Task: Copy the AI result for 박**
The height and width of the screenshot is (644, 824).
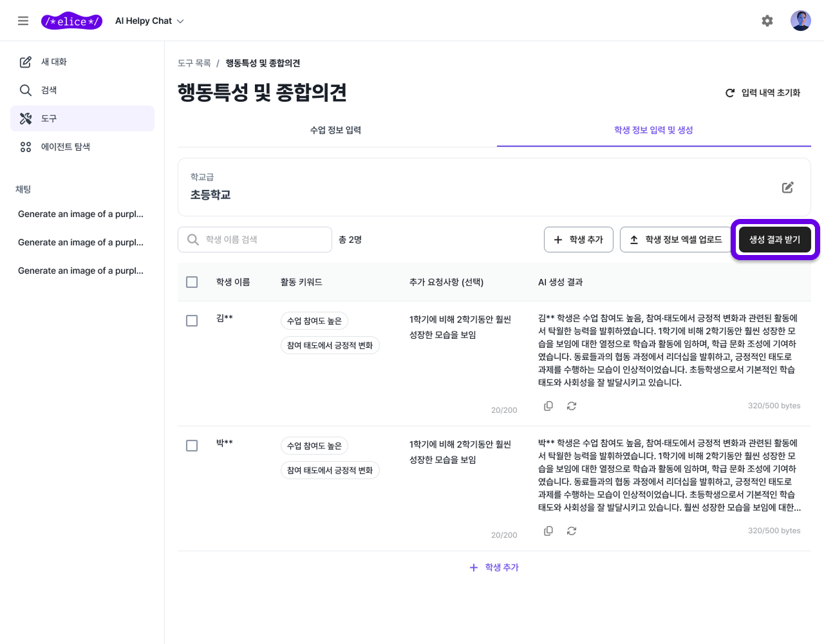Action: point(548,531)
